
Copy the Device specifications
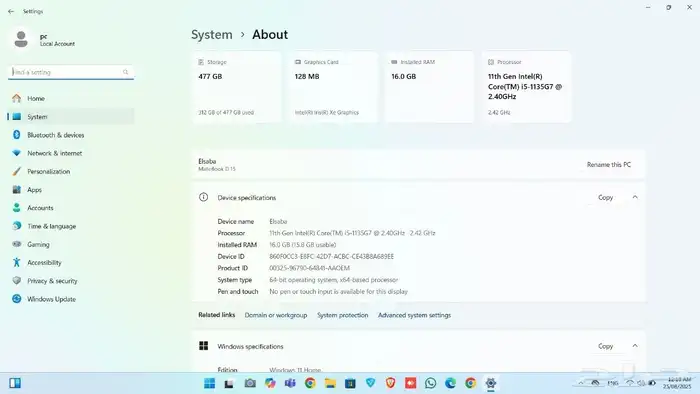click(x=605, y=197)
